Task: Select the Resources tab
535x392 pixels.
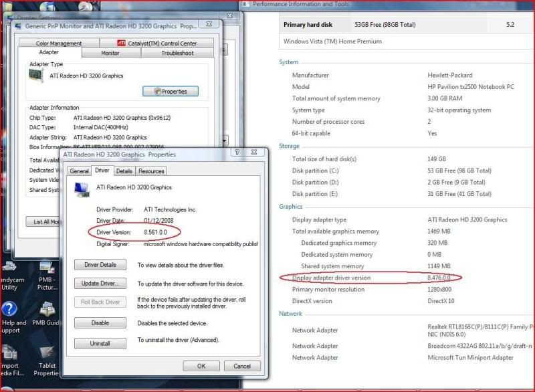Action: [x=151, y=171]
